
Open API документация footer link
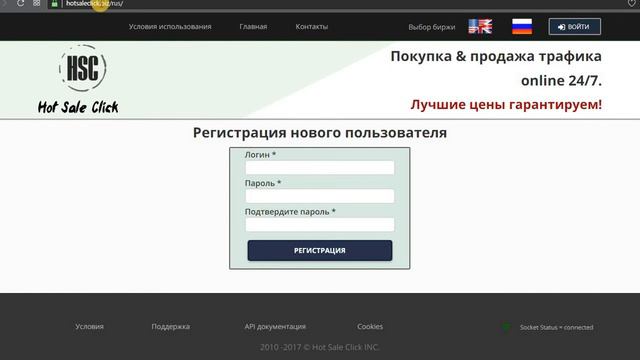(x=275, y=327)
